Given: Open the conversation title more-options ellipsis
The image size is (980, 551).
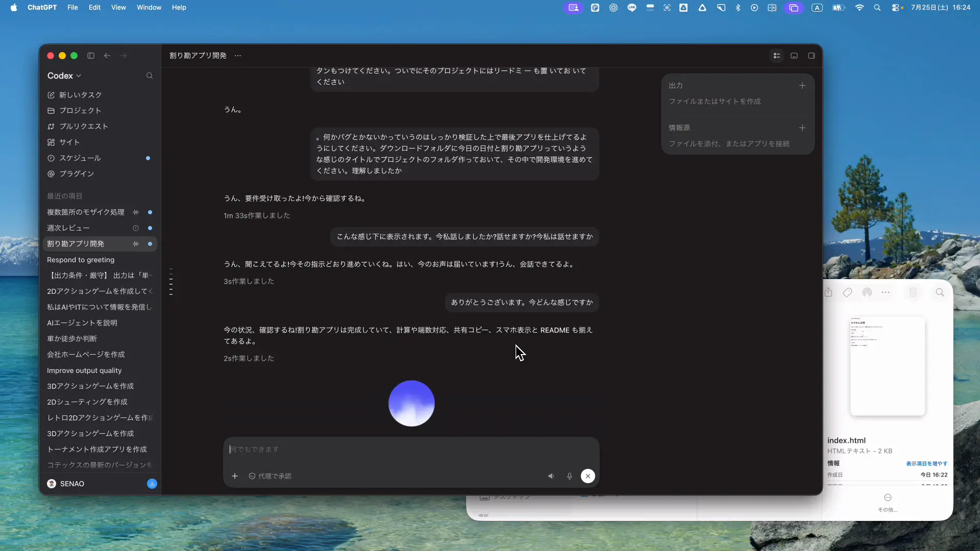Looking at the screenshot, I should [x=238, y=56].
